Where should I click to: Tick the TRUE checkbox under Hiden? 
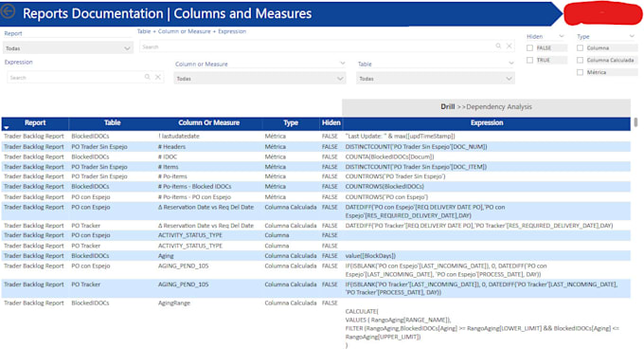(529, 60)
